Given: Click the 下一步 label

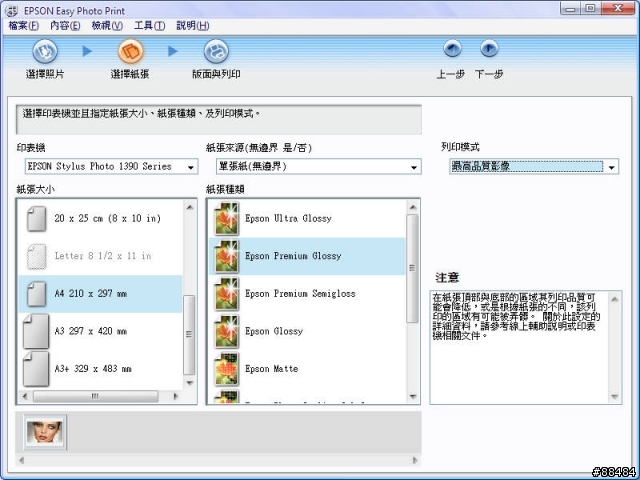Looking at the screenshot, I should [x=489, y=74].
